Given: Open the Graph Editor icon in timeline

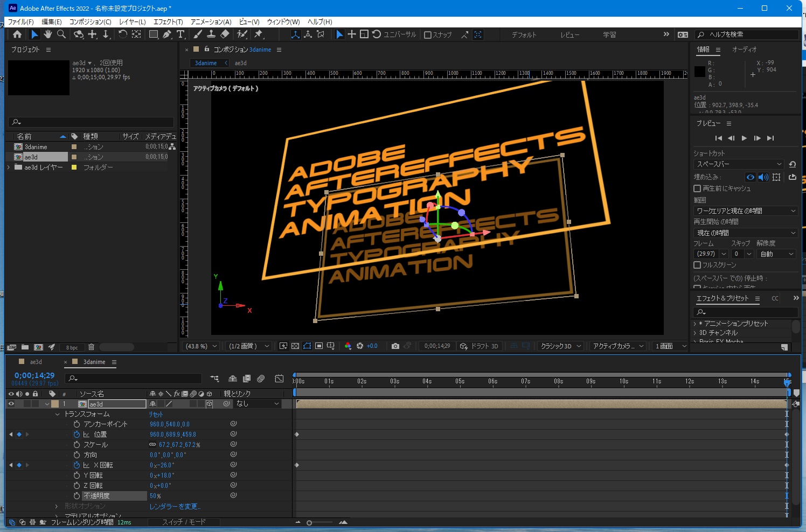Looking at the screenshot, I should tap(279, 379).
